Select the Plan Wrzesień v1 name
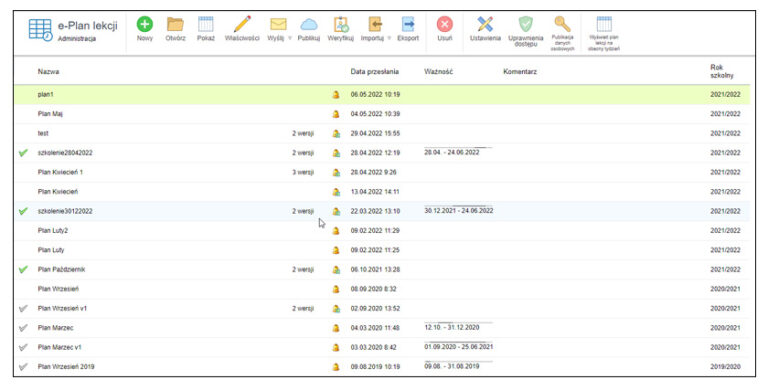This screenshot has height=390, width=768. pyautogui.click(x=62, y=309)
